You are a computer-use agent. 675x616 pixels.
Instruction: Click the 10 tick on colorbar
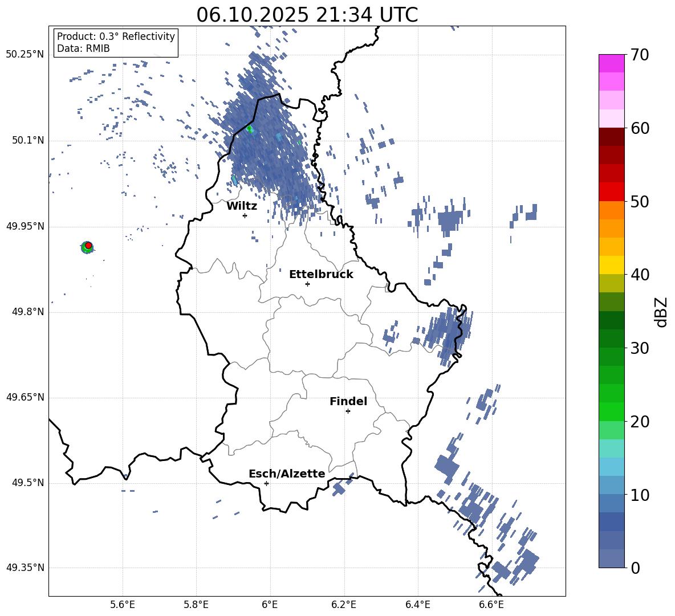tap(640, 495)
